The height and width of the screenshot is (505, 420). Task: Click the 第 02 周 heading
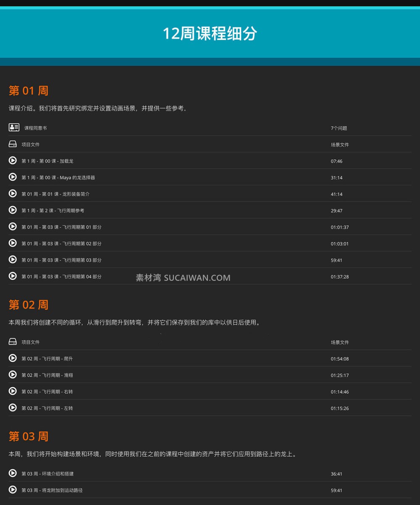(x=28, y=305)
